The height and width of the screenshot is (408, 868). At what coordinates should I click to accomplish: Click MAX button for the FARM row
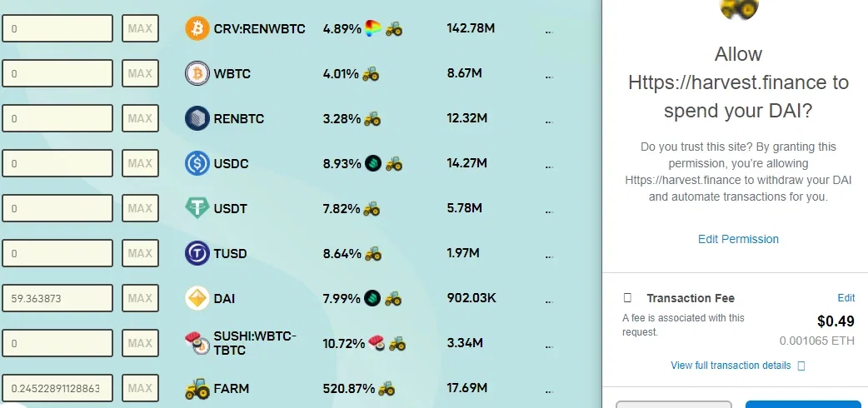pos(140,388)
